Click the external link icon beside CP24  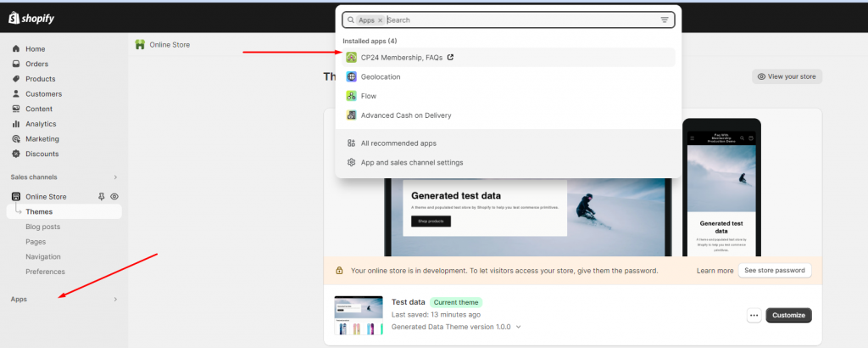pyautogui.click(x=450, y=57)
